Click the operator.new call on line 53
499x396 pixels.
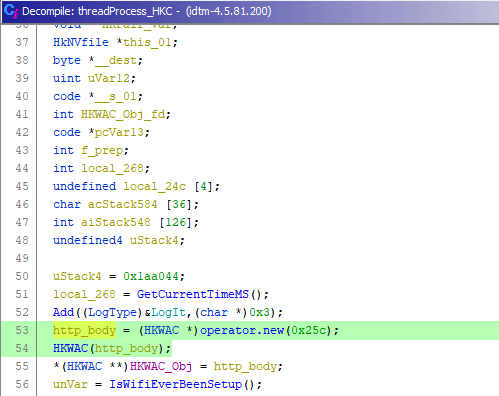(242, 330)
